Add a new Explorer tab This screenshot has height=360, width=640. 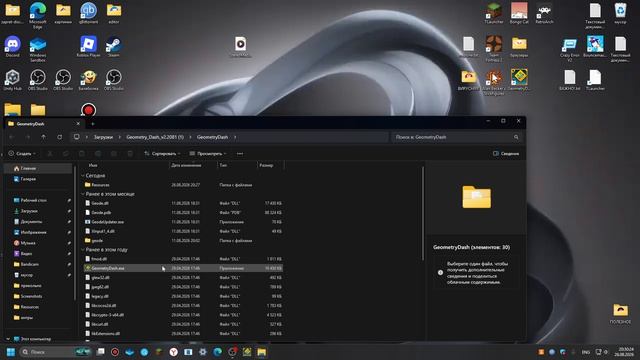click(x=93, y=124)
